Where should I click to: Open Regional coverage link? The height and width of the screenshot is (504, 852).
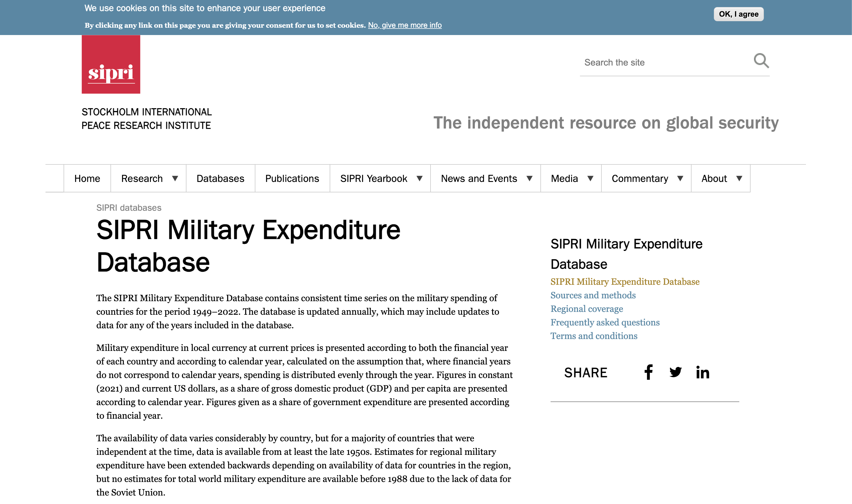pos(586,309)
